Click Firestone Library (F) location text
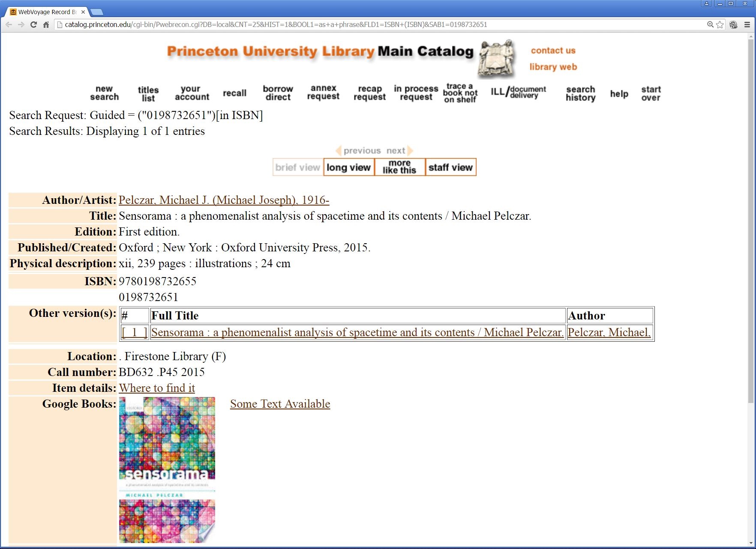Viewport: 756px width, 549px height. (x=175, y=356)
